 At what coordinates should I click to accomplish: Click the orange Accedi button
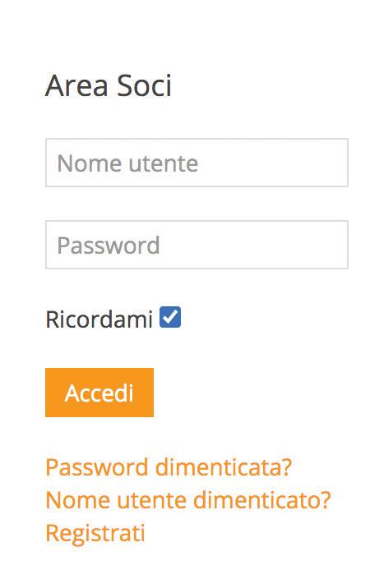pyautogui.click(x=99, y=393)
